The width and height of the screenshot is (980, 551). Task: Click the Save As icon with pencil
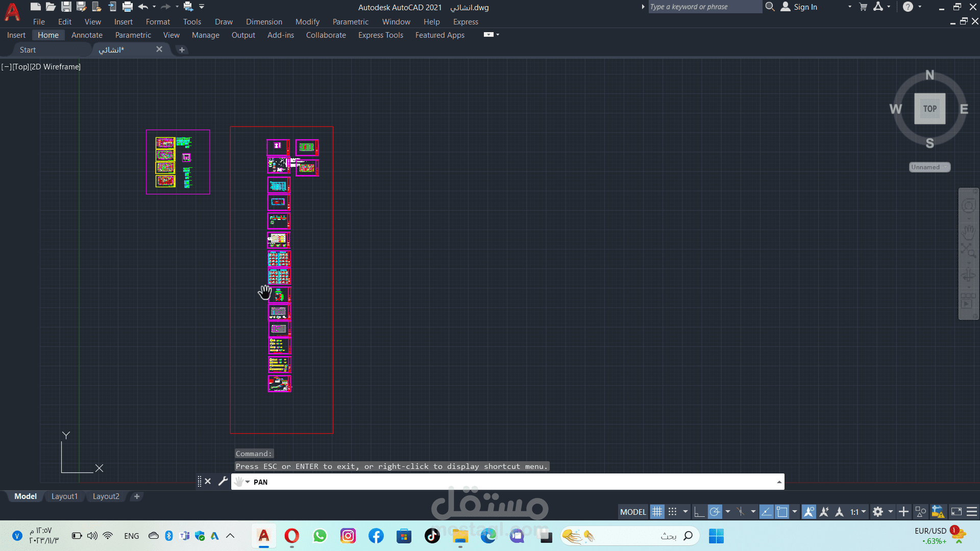tap(81, 7)
